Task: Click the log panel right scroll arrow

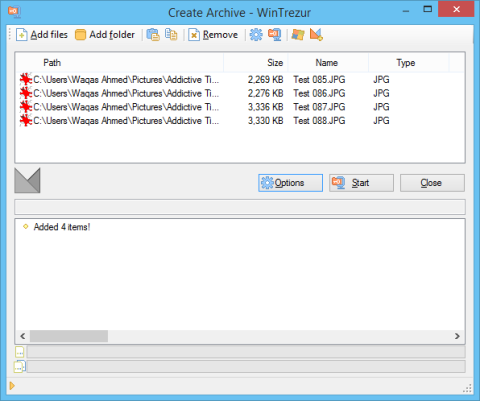Action: coord(457,336)
